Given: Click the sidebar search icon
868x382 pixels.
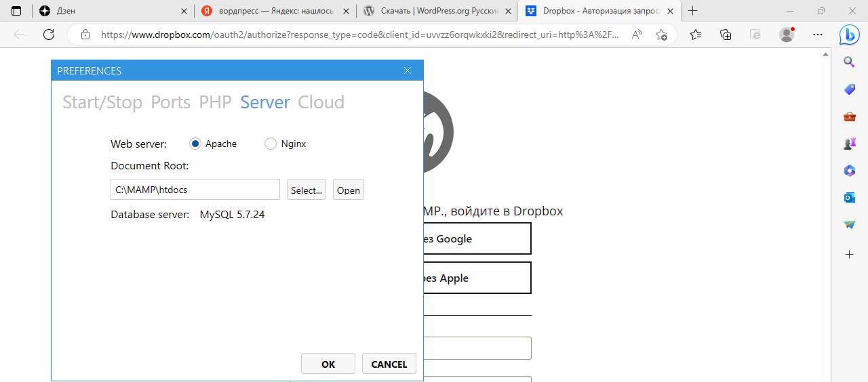Looking at the screenshot, I should tap(849, 62).
